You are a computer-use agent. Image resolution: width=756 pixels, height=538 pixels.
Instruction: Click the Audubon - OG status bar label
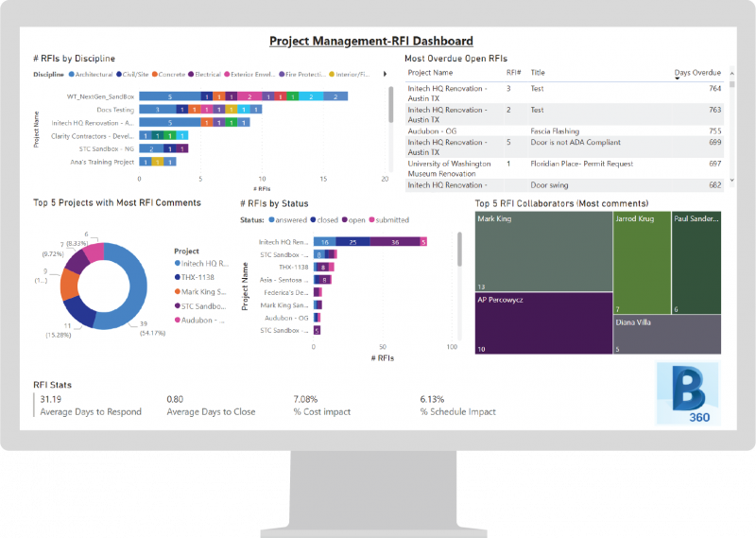(286, 318)
